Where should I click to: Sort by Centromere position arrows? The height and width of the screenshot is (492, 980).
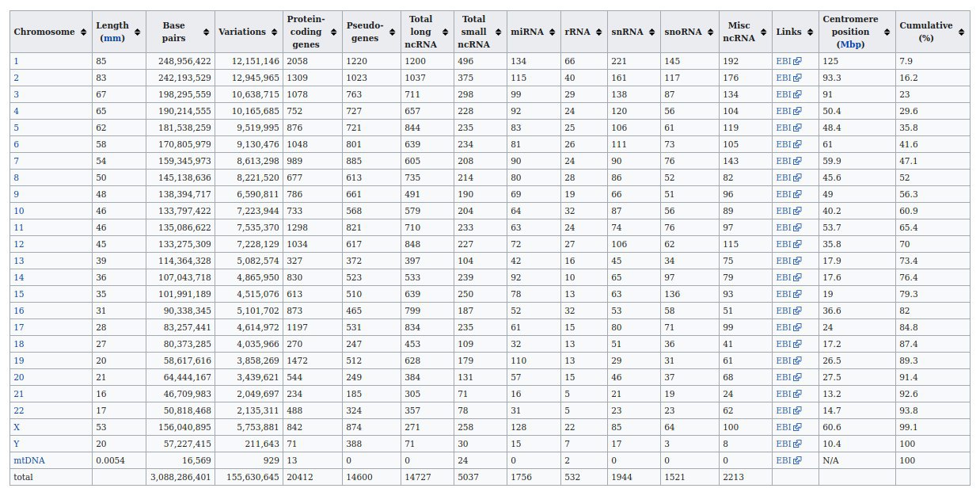tap(887, 32)
